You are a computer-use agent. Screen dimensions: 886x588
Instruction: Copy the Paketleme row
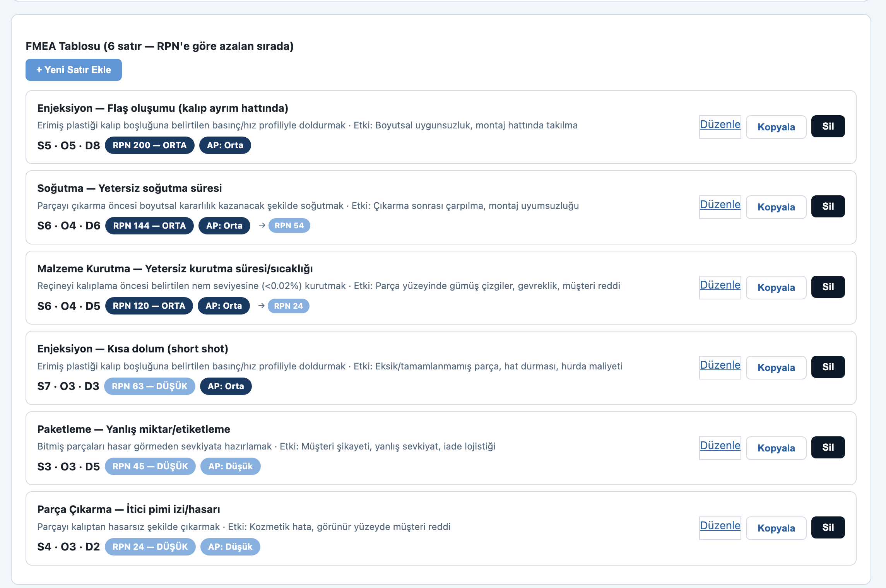(776, 448)
